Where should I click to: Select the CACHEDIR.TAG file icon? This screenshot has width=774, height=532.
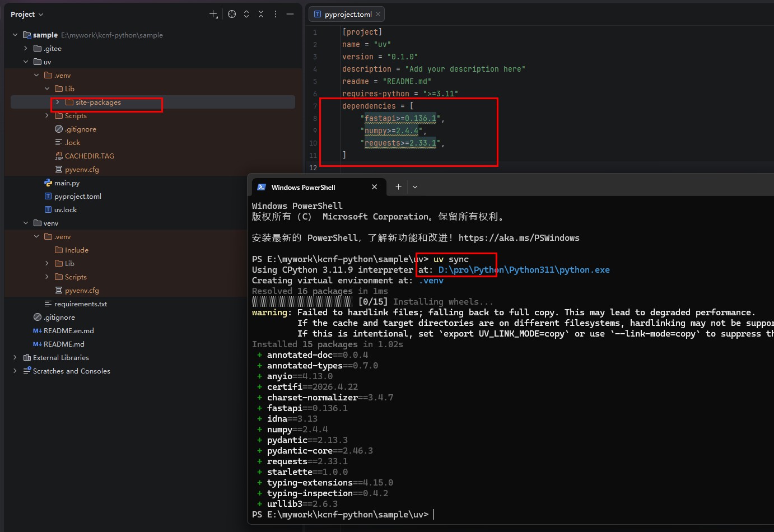tap(59, 156)
